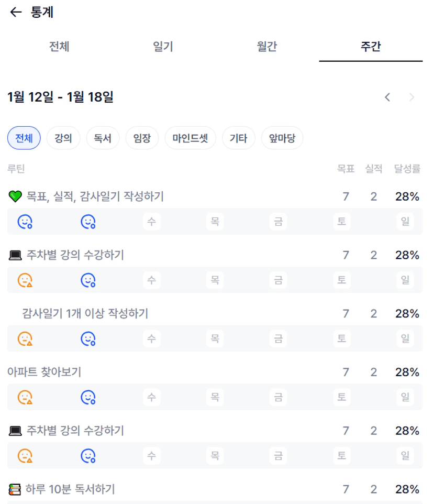This screenshot has width=433, height=504.
Task: Switch to the 일기 tab
Action: coord(163,47)
